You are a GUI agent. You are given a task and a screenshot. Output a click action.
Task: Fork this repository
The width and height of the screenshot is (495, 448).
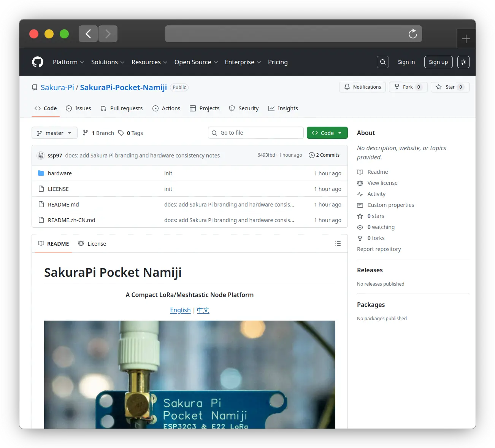coord(408,87)
